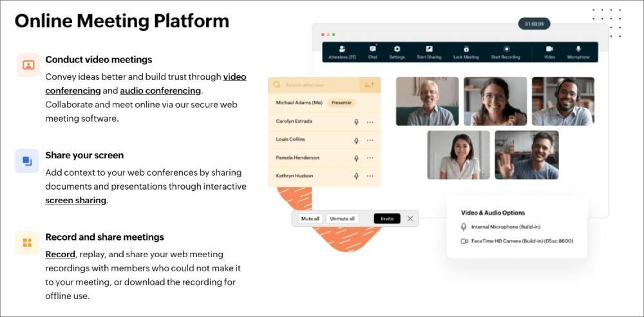The width and height of the screenshot is (644, 317).
Task: Click the Start Recording icon
Action: point(506,49)
